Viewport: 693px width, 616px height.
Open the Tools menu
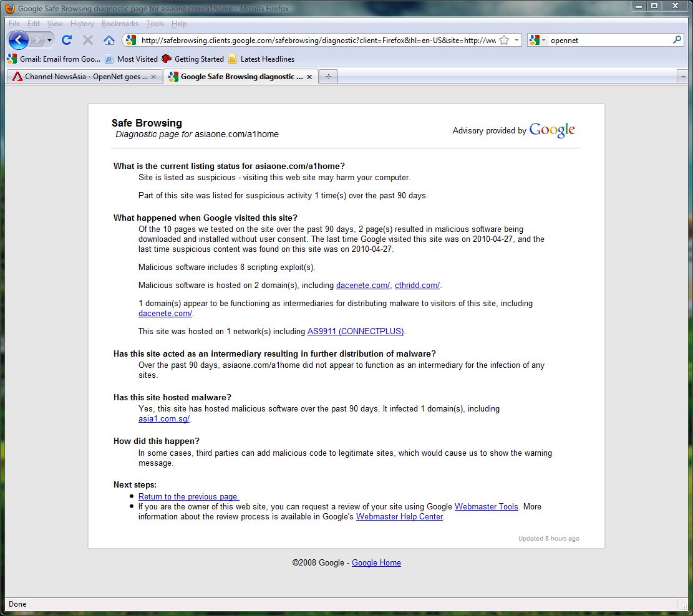pyautogui.click(x=155, y=24)
